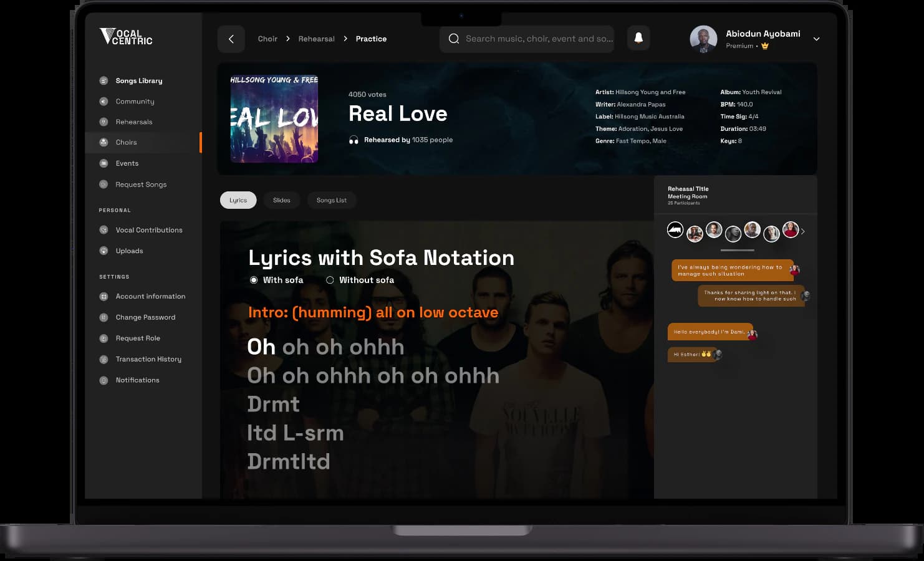924x561 pixels.
Task: Click the "I've always being wondering" chat message
Action: click(733, 271)
